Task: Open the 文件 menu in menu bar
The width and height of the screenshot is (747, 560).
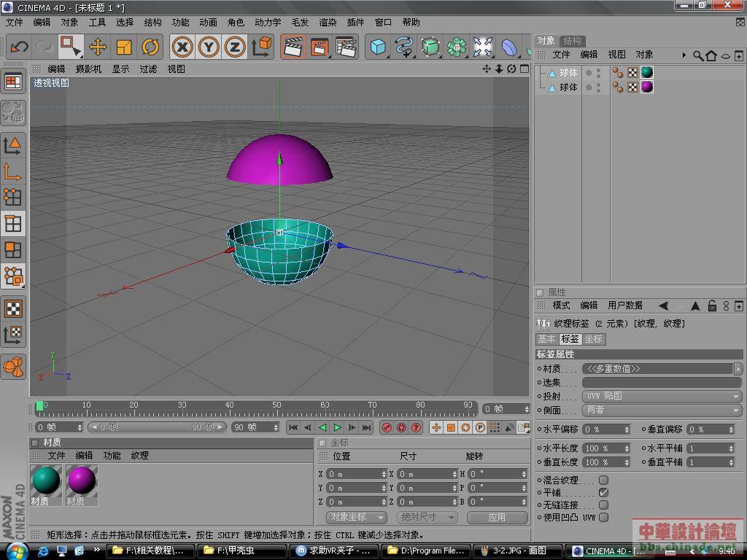Action: pos(15,23)
